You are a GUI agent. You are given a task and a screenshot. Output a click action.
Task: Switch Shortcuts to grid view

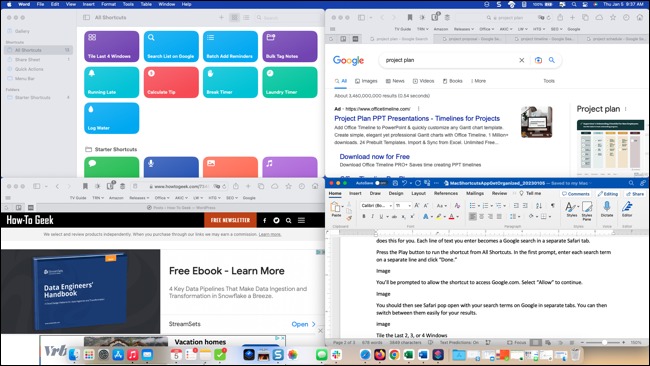(x=235, y=17)
